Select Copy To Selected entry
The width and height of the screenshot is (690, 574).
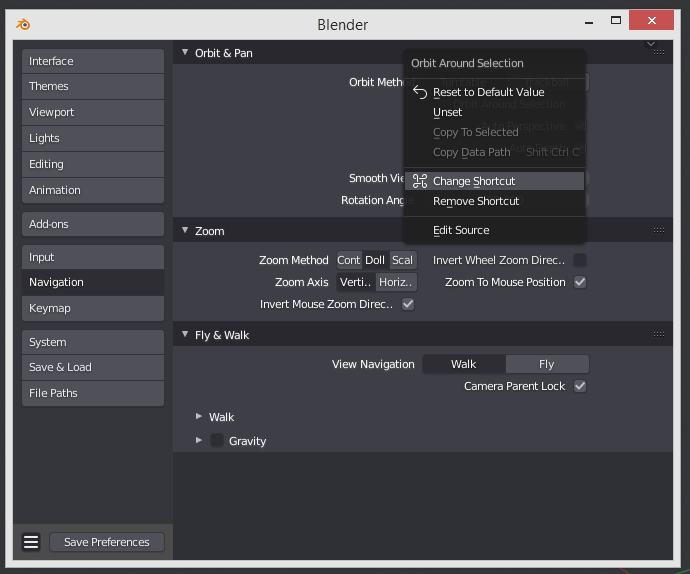coord(495,132)
